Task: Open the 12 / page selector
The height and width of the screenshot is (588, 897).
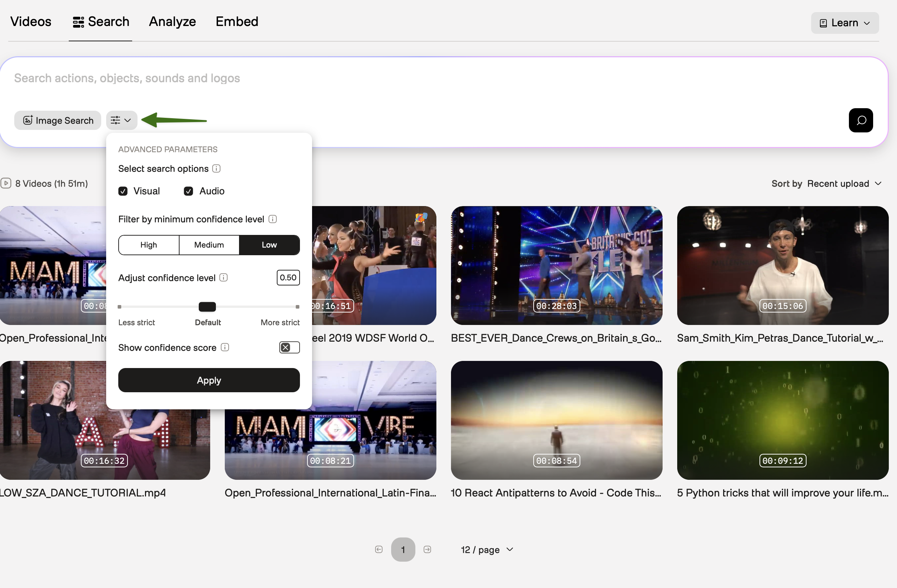Action: click(x=487, y=550)
